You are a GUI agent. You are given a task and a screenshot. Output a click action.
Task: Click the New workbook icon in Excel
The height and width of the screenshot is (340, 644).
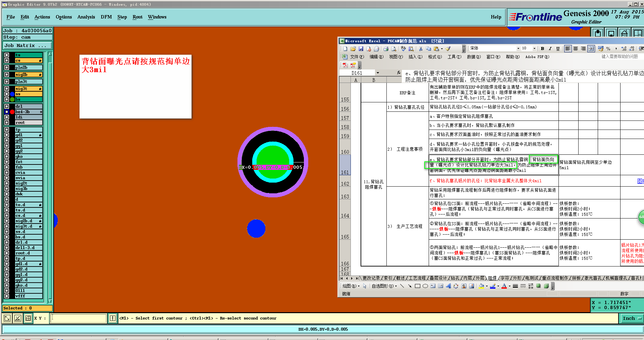[345, 49]
